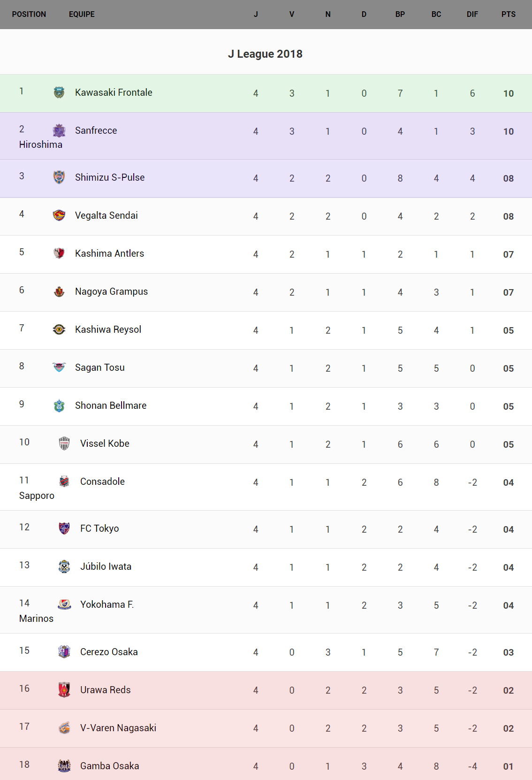
Task: Select the FC Tokyo team name
Action: (x=99, y=528)
